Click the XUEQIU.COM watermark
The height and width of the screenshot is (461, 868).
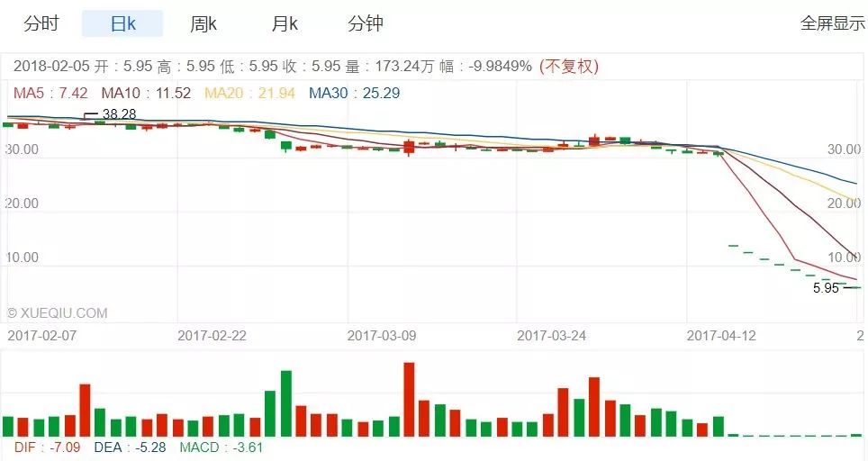(57, 313)
